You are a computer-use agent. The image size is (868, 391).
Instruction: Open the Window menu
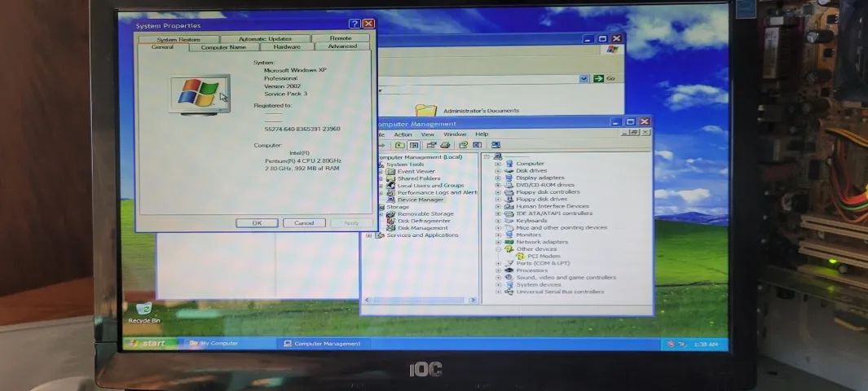click(455, 134)
